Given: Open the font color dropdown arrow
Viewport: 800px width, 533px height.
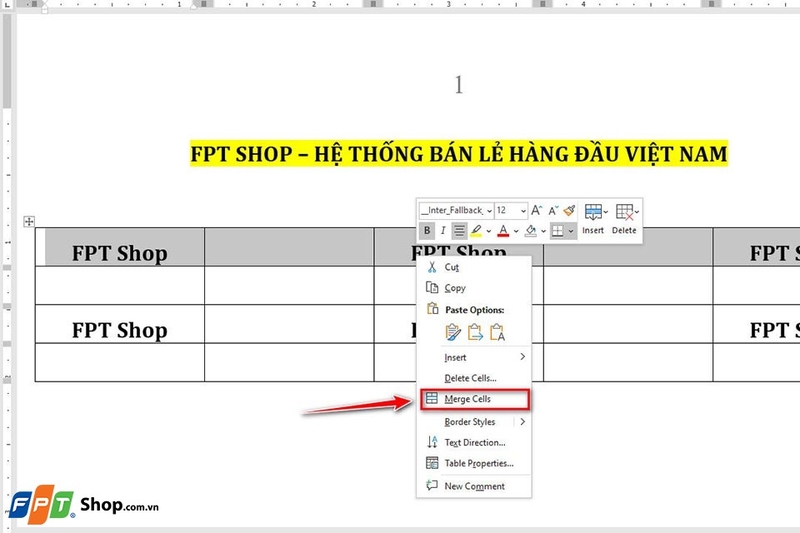Looking at the screenshot, I should tap(516, 231).
